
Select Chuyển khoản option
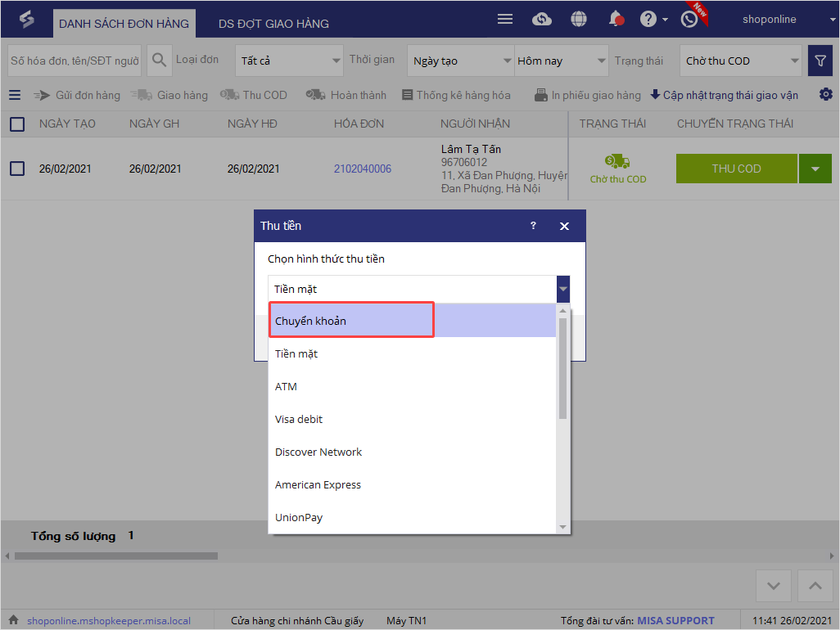pyautogui.click(x=412, y=321)
